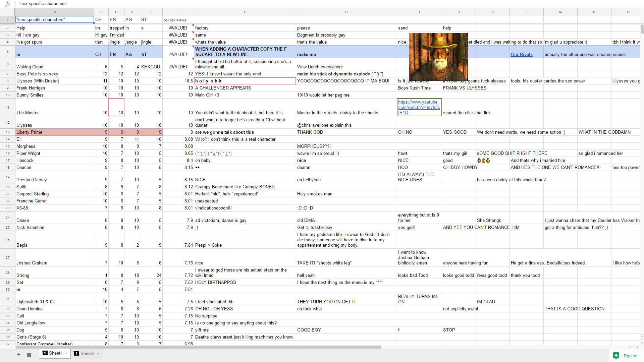The height and width of the screenshot is (362, 644).
Task: Select the cell 'A CHALLENGER APPEARS'
Action: click(x=245, y=88)
